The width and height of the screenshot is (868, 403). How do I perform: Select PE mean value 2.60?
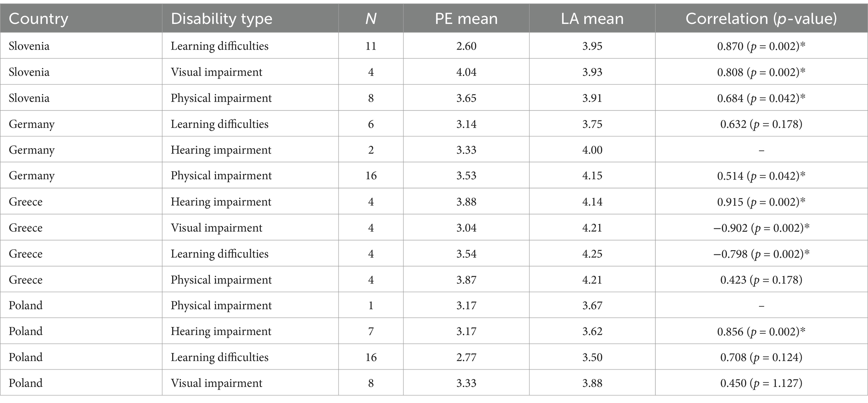click(466, 46)
